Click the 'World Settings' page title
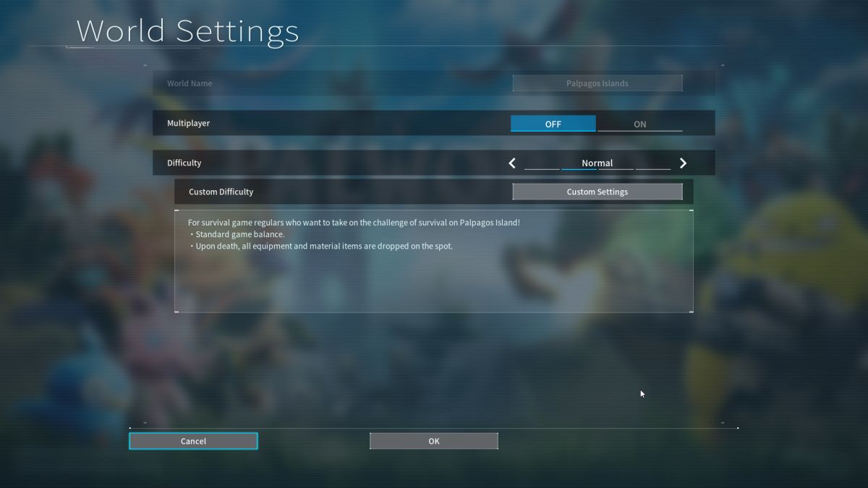Viewport: 868px width, 488px height. [x=187, y=32]
